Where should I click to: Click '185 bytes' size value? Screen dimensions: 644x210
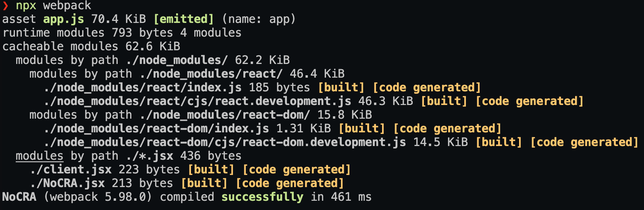(x=280, y=88)
